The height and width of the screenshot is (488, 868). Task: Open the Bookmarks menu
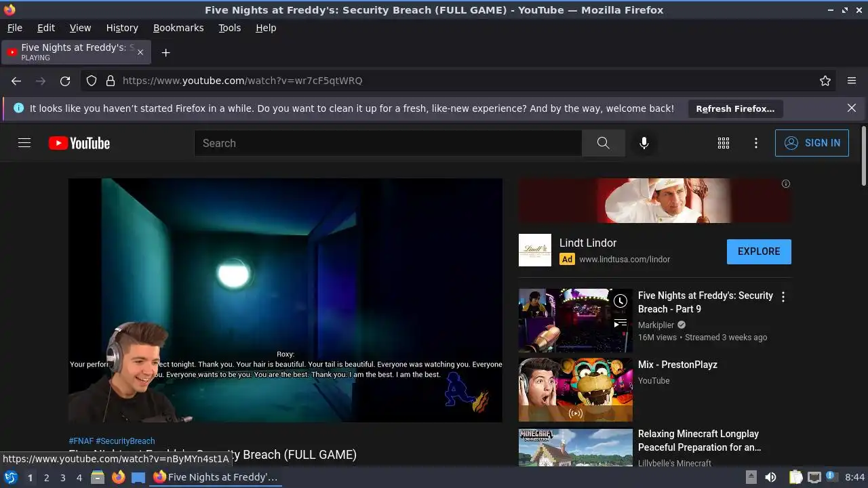178,28
